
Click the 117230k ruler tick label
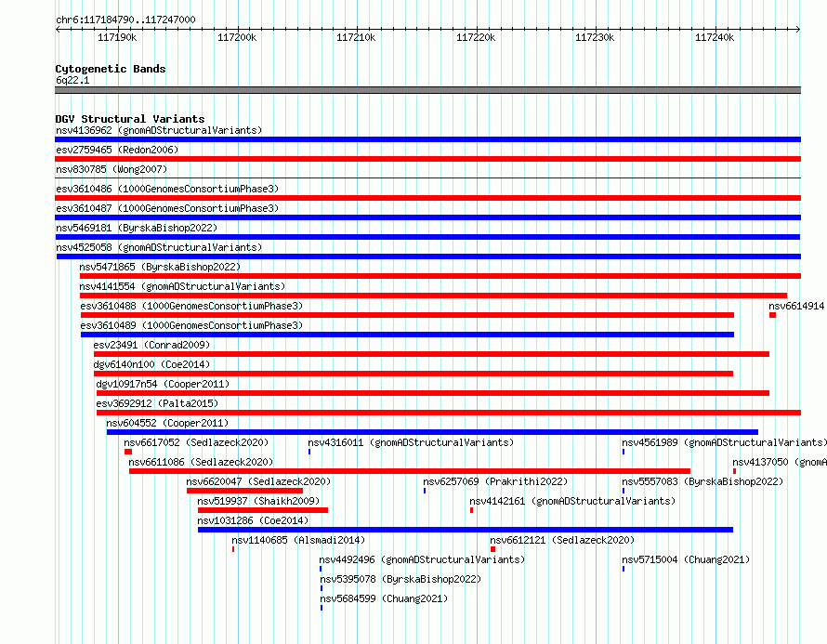coord(595,38)
